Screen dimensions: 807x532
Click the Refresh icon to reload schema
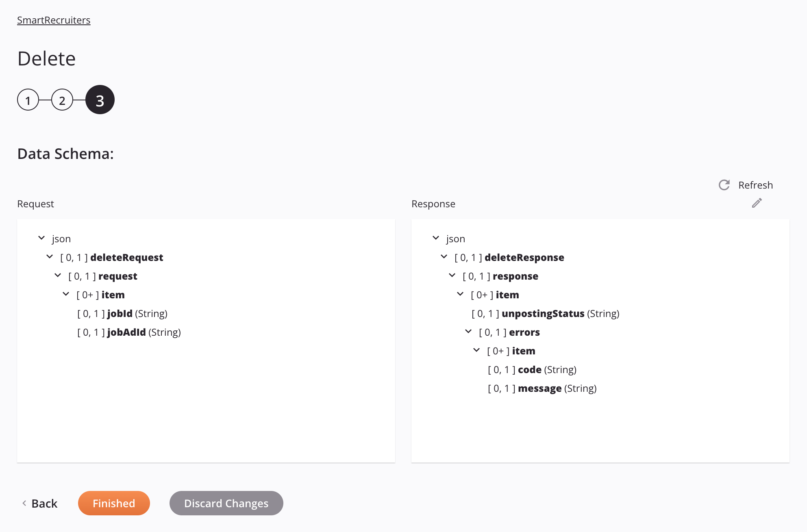coord(724,185)
